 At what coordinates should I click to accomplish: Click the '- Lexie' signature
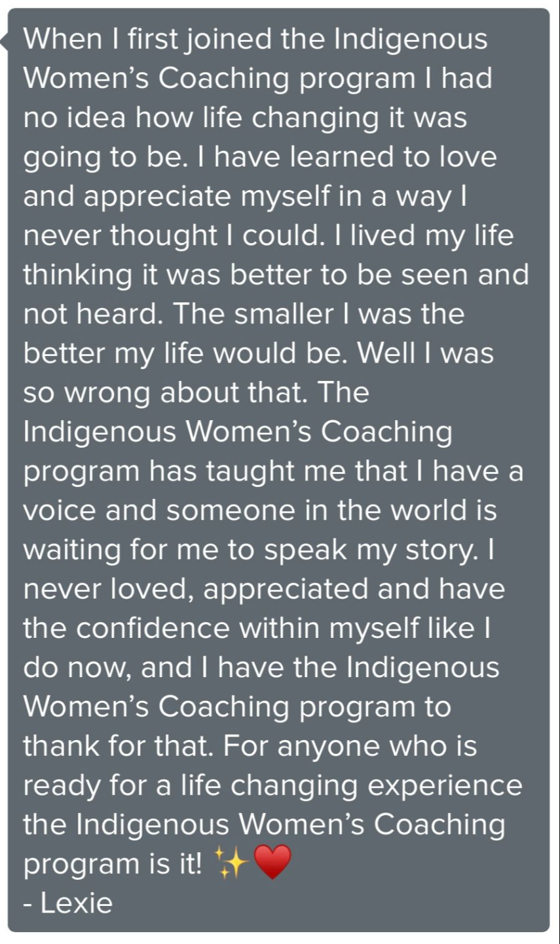coord(68,903)
